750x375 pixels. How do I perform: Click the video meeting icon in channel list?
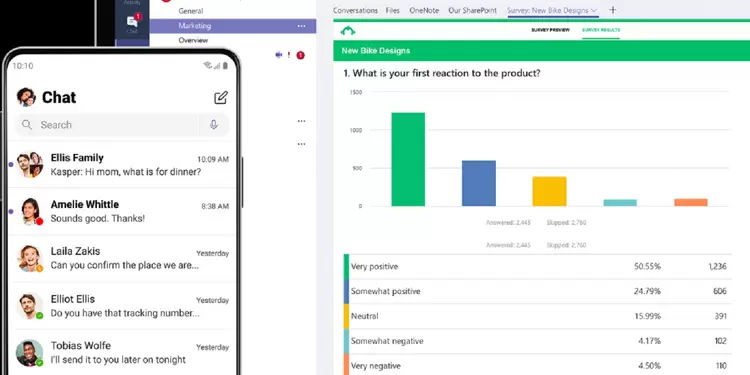tap(279, 55)
